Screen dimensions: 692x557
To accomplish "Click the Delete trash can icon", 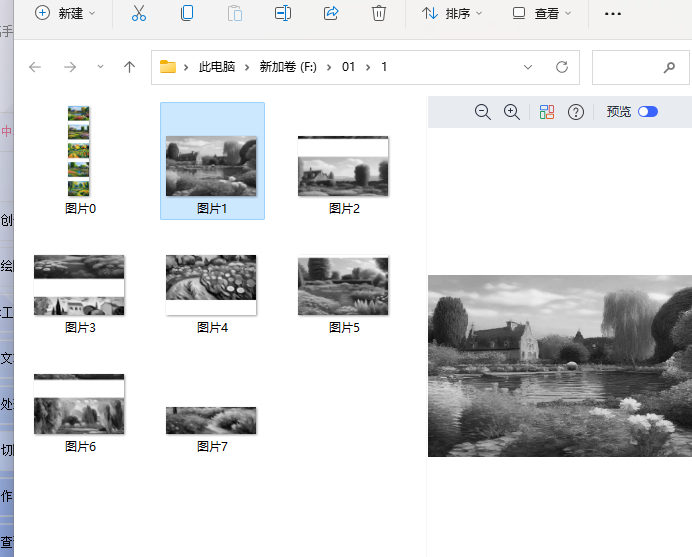I will pos(379,13).
